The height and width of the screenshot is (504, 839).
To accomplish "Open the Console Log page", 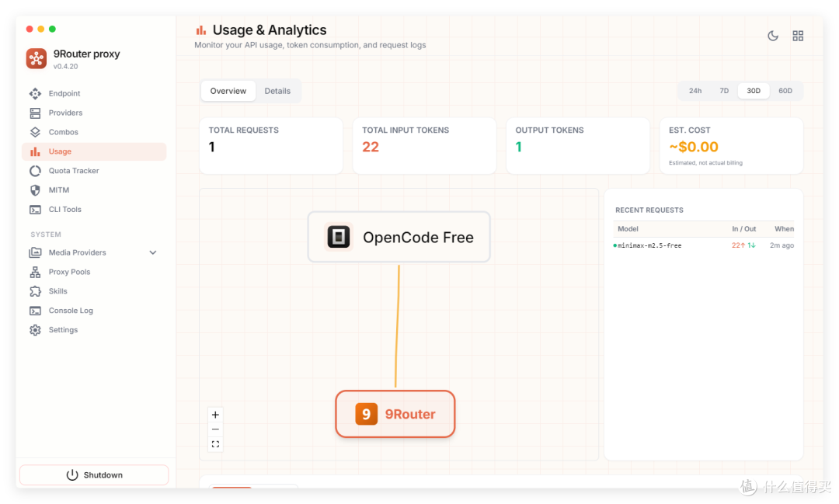I will (94, 311).
